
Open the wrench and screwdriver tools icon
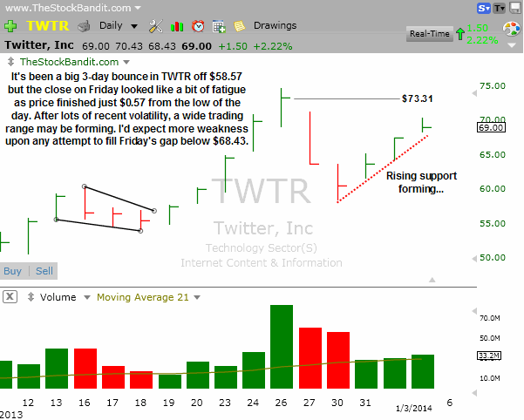[155, 26]
